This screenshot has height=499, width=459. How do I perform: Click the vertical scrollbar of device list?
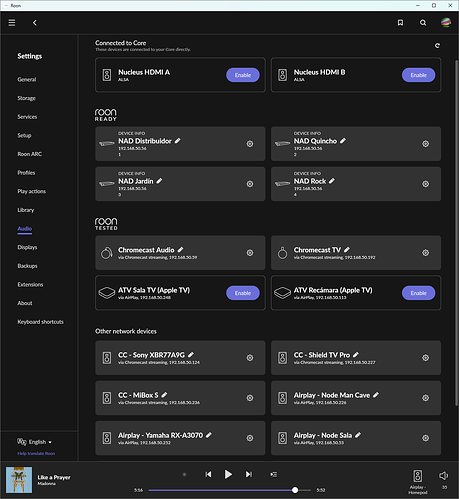tap(456, 232)
